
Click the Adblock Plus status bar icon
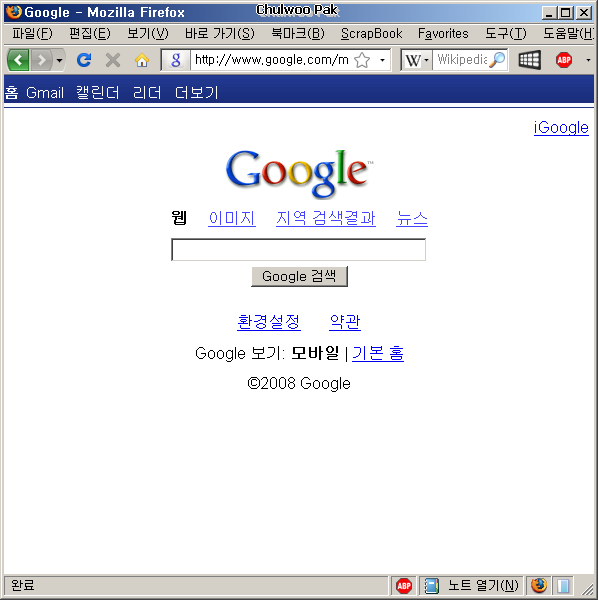[x=404, y=586]
